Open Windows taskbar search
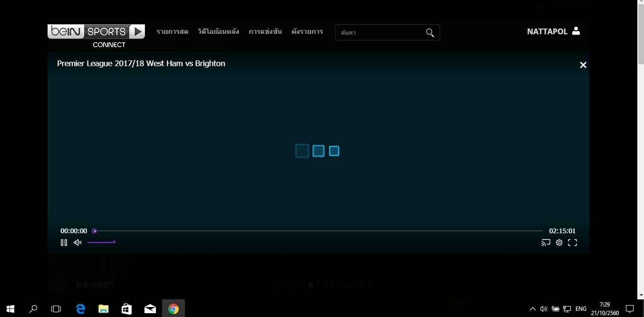Viewport: 644px width, 317px height. pos(33,308)
